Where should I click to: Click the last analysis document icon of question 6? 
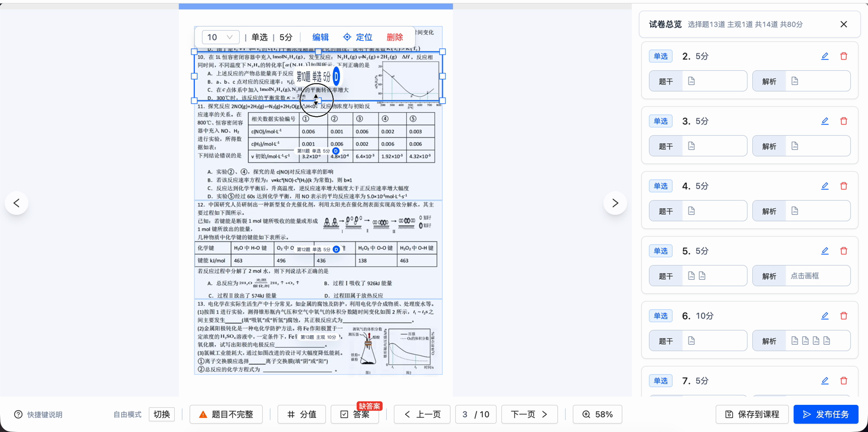coord(827,341)
